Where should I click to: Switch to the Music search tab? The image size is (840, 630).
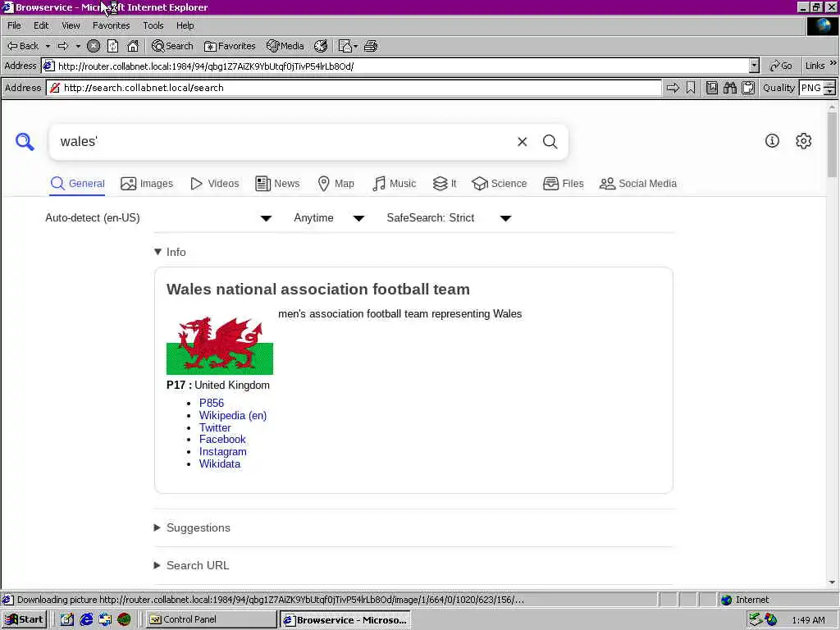click(395, 184)
